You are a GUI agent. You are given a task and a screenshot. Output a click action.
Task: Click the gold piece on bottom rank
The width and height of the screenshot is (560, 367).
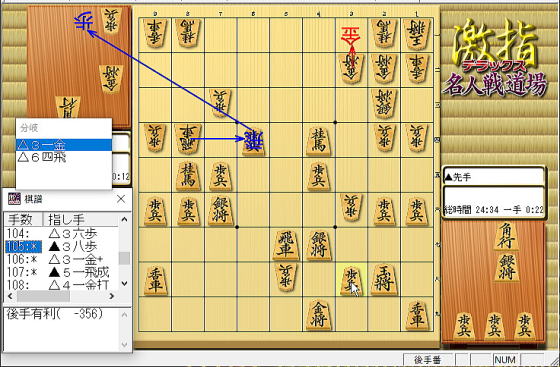[x=319, y=315]
